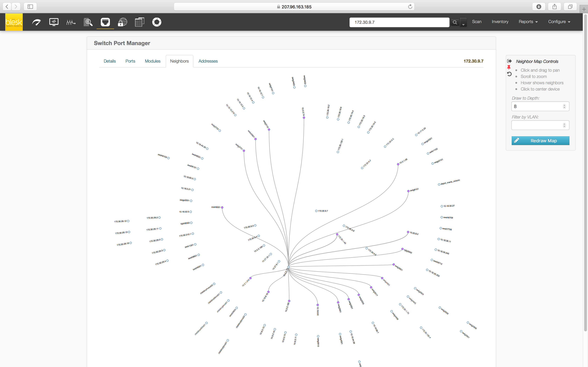Toggle the red pin icon
The width and height of the screenshot is (588, 367).
point(509,67)
